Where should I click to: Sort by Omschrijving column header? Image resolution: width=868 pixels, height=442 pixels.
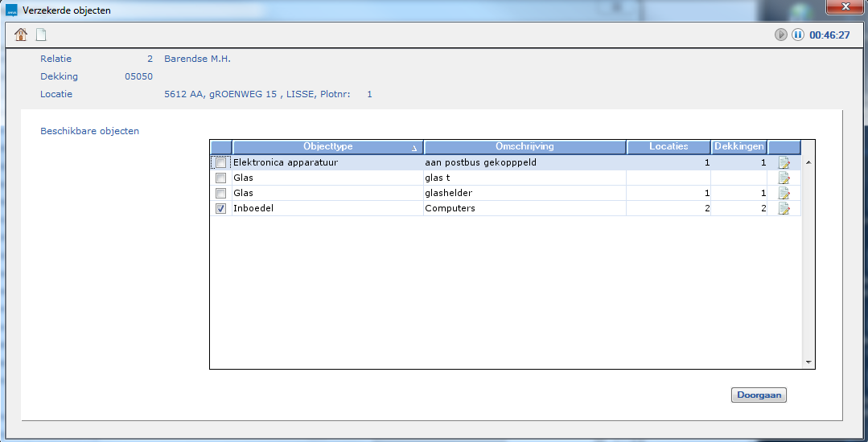[525, 147]
